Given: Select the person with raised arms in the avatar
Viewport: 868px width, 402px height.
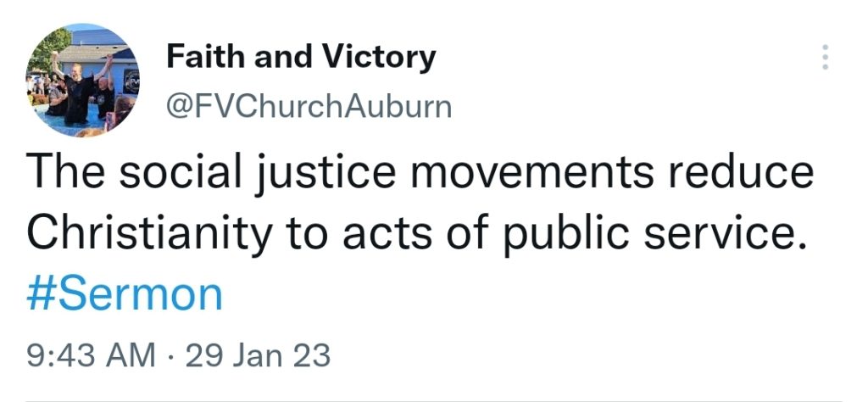Looking at the screenshot, I should [x=79, y=87].
